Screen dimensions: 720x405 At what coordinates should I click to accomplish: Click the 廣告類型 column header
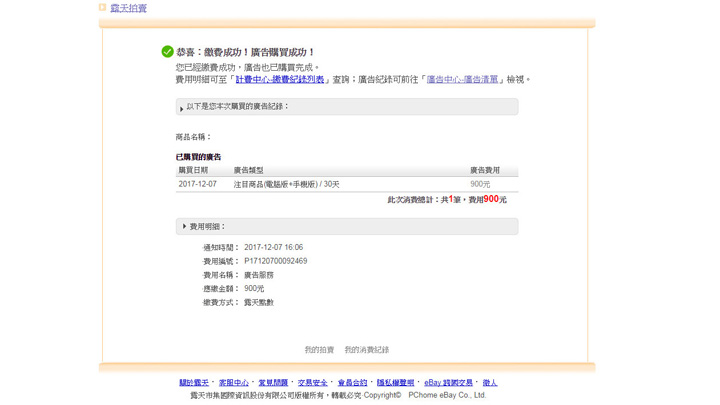[249, 171]
